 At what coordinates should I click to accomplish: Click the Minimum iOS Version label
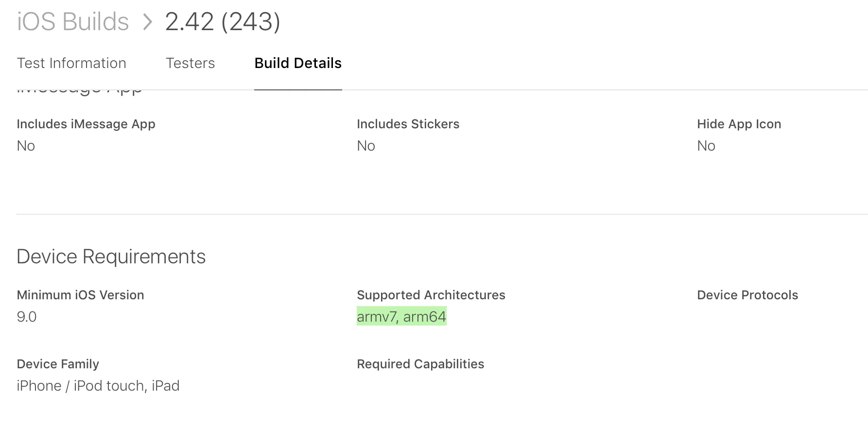[80, 295]
